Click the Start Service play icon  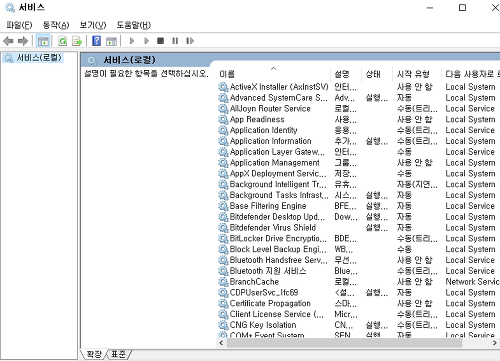tap(132, 41)
